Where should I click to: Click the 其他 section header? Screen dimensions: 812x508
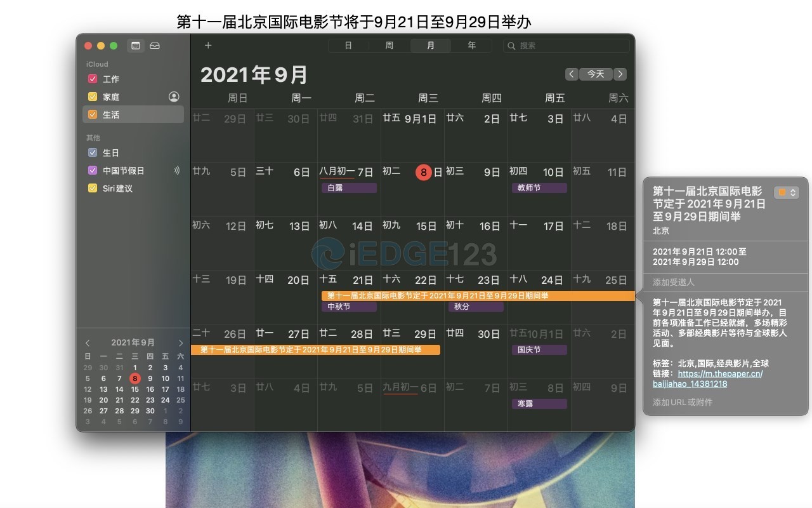(93, 138)
